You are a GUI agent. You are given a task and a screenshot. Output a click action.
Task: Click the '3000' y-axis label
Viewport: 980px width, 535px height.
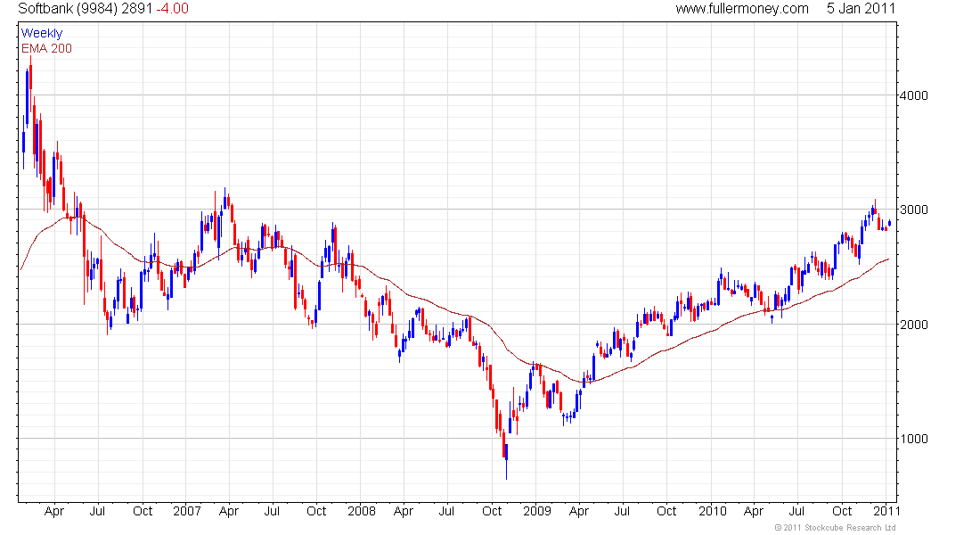(x=914, y=210)
